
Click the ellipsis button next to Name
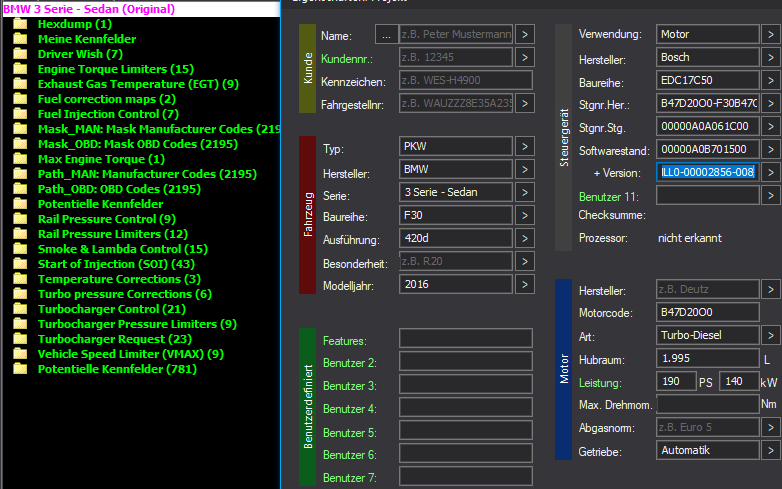386,34
